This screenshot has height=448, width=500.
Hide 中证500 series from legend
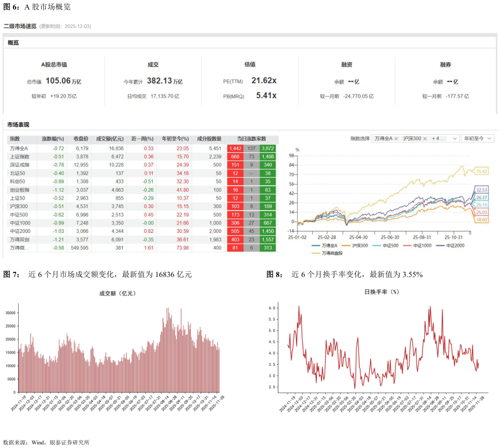(387, 245)
